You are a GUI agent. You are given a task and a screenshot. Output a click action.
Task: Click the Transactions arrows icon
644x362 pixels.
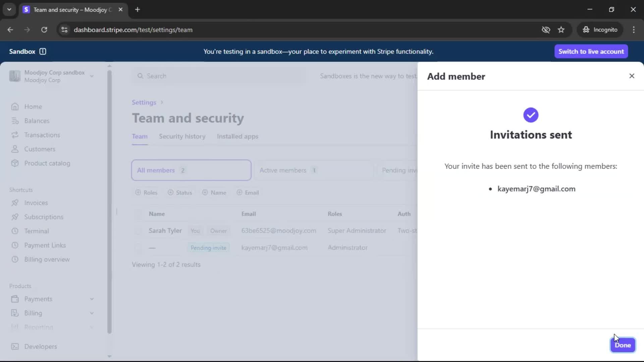click(15, 135)
